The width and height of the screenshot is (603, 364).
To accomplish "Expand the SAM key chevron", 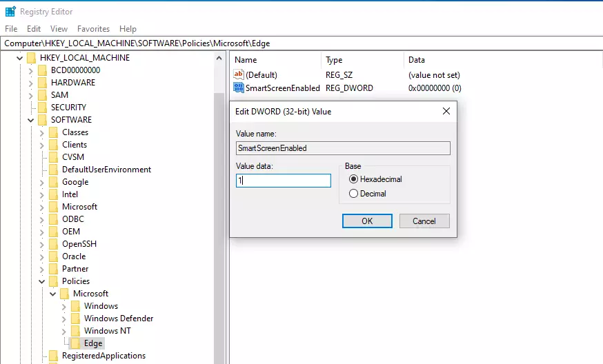I will [x=31, y=95].
